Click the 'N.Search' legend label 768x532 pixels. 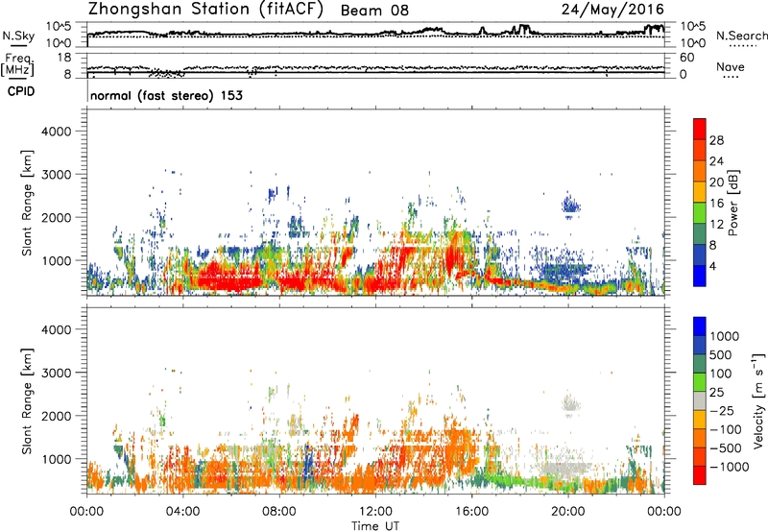[x=741, y=36]
